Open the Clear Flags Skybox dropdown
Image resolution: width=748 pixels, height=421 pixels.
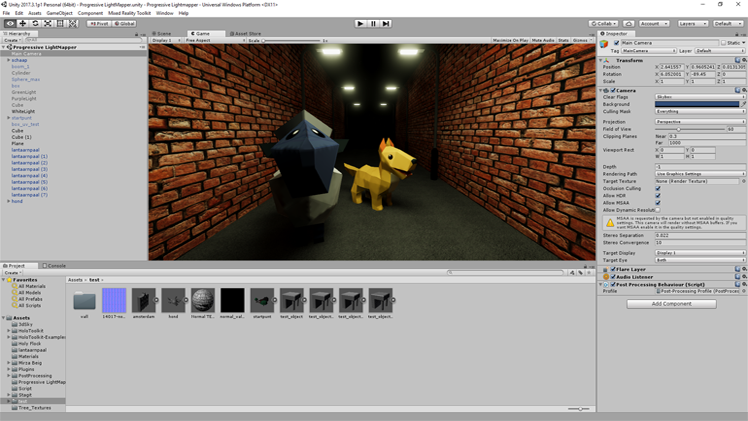coord(699,96)
